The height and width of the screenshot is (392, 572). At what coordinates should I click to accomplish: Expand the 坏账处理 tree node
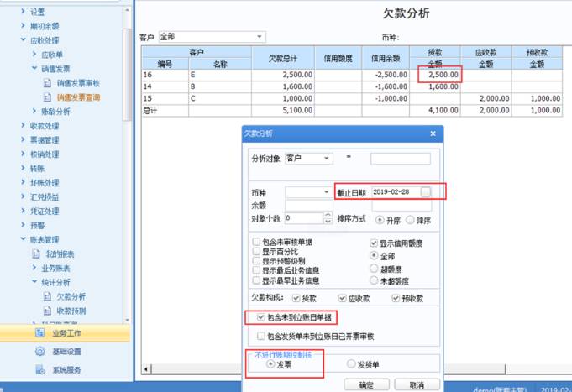(x=23, y=182)
